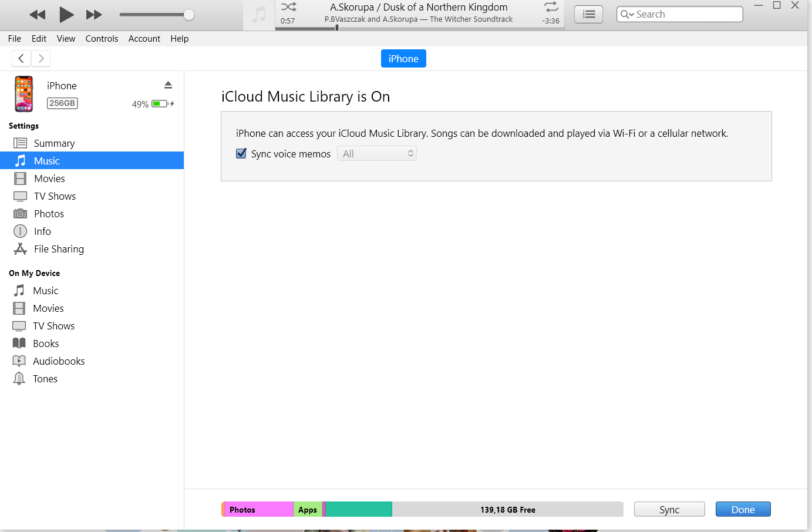812x532 pixels.
Task: Click the blue Done button
Action: (743, 510)
